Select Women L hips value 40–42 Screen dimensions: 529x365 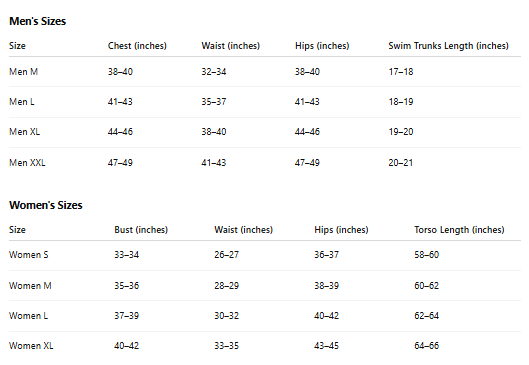pyautogui.click(x=327, y=316)
